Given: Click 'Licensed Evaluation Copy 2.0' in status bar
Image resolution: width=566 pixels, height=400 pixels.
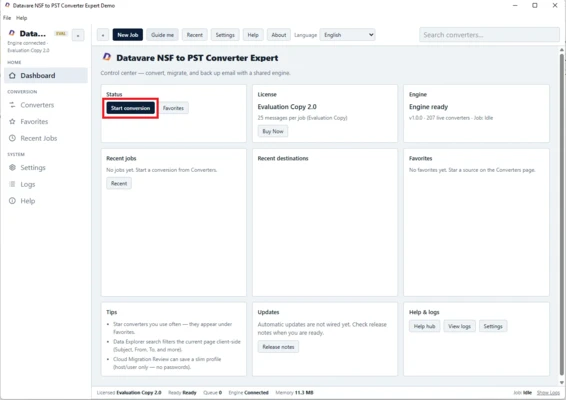Looking at the screenshot, I should click(x=129, y=392).
